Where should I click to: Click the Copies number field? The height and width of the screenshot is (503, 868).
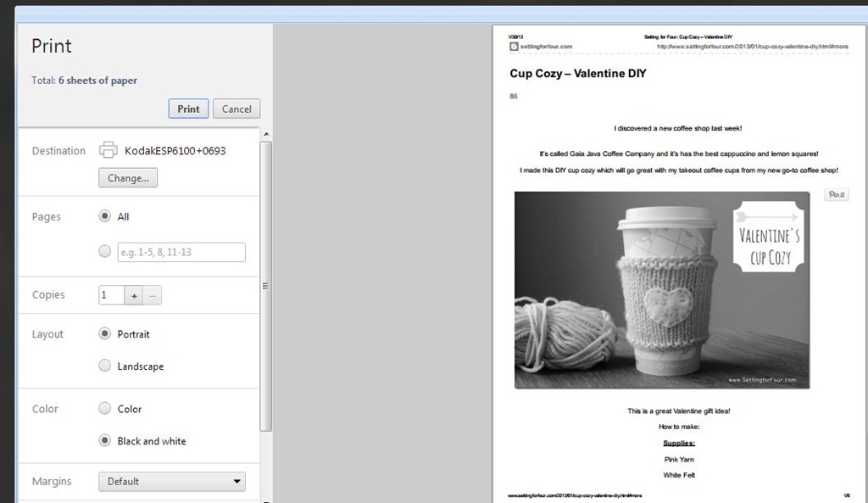point(111,294)
